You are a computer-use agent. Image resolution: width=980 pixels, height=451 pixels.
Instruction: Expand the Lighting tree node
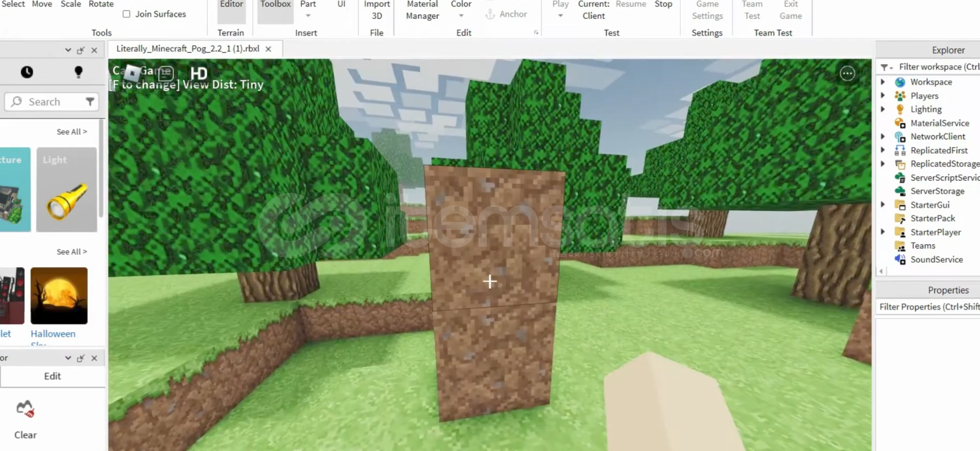tap(883, 109)
